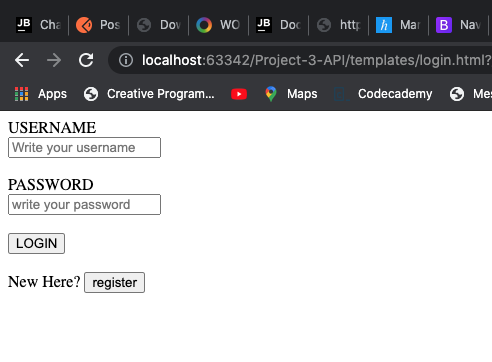Click the USERNAME label text
Image resolution: width=492 pixels, height=362 pixels.
[x=52, y=128]
